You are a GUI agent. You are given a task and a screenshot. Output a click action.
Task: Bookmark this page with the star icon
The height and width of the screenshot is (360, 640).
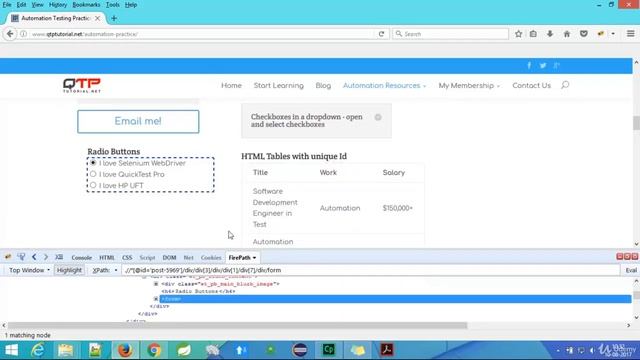pyautogui.click(x=518, y=34)
